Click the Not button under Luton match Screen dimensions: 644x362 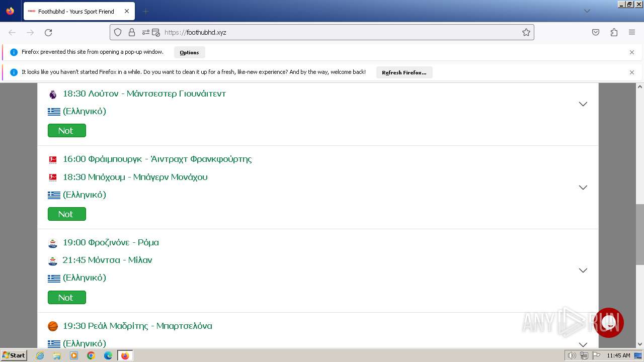(x=67, y=130)
